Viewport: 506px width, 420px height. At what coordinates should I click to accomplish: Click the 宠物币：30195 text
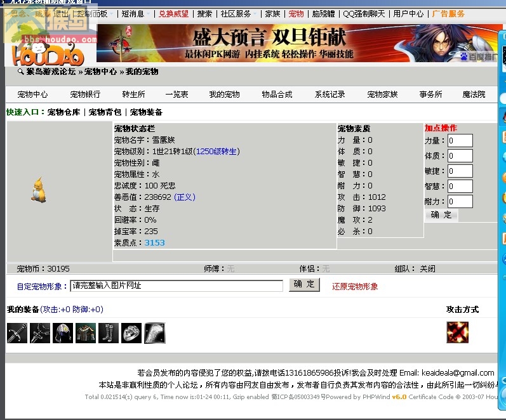pos(43,269)
